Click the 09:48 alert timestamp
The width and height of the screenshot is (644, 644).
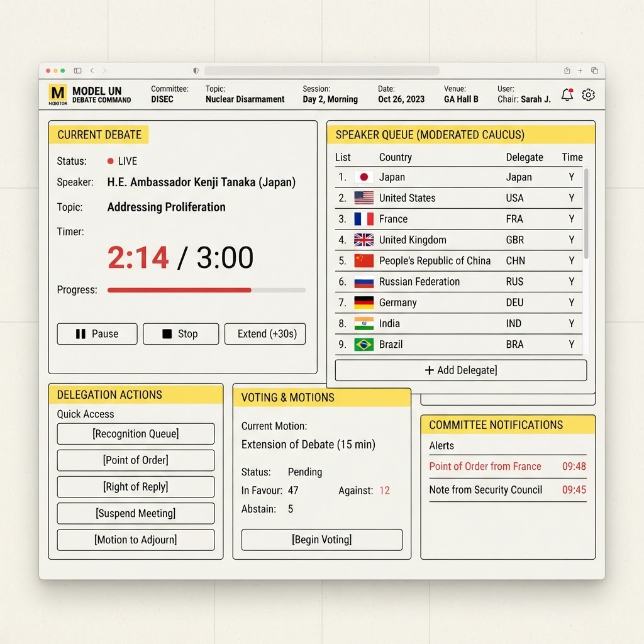[574, 467]
